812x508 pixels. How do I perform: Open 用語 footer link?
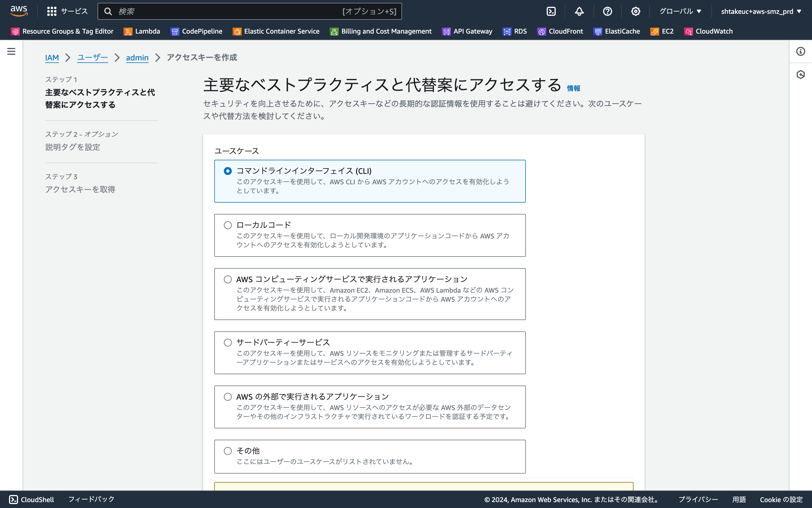pyautogui.click(x=739, y=499)
